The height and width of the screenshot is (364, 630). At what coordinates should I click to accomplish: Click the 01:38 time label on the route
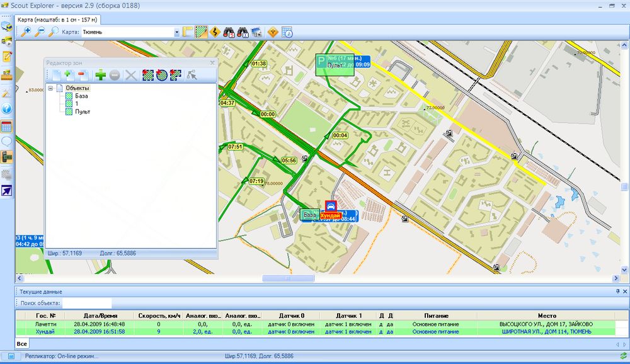(259, 64)
